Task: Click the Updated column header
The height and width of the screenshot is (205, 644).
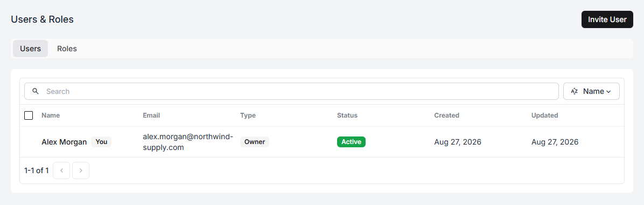Action: [544, 115]
